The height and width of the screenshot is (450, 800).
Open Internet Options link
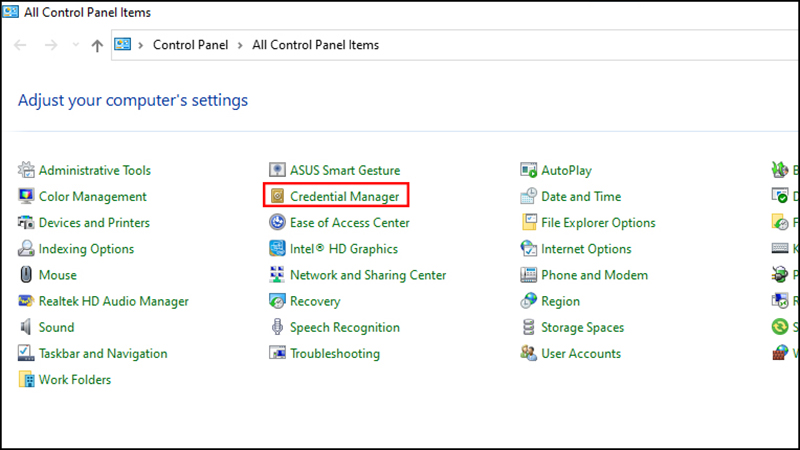pos(586,249)
